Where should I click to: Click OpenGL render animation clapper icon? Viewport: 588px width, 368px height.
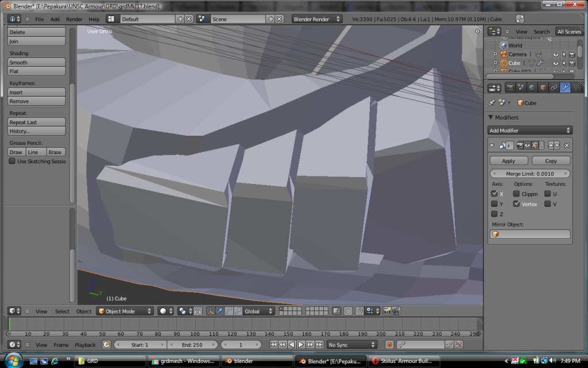[x=396, y=311]
